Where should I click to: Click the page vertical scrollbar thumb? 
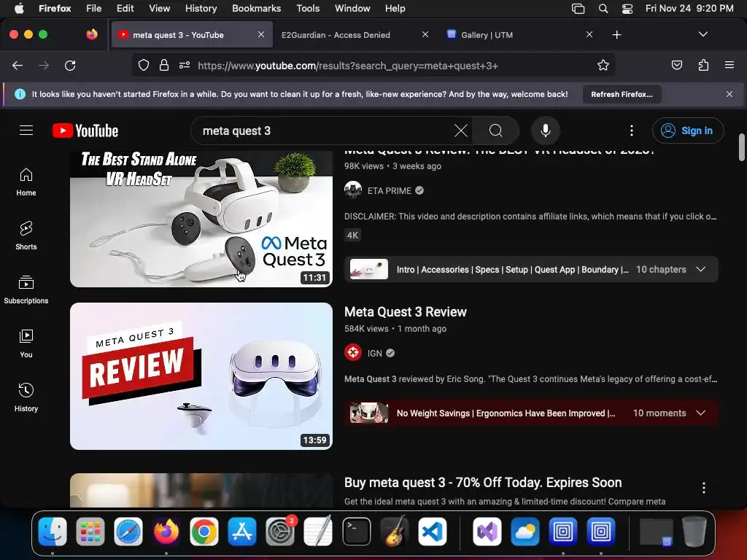point(741,147)
